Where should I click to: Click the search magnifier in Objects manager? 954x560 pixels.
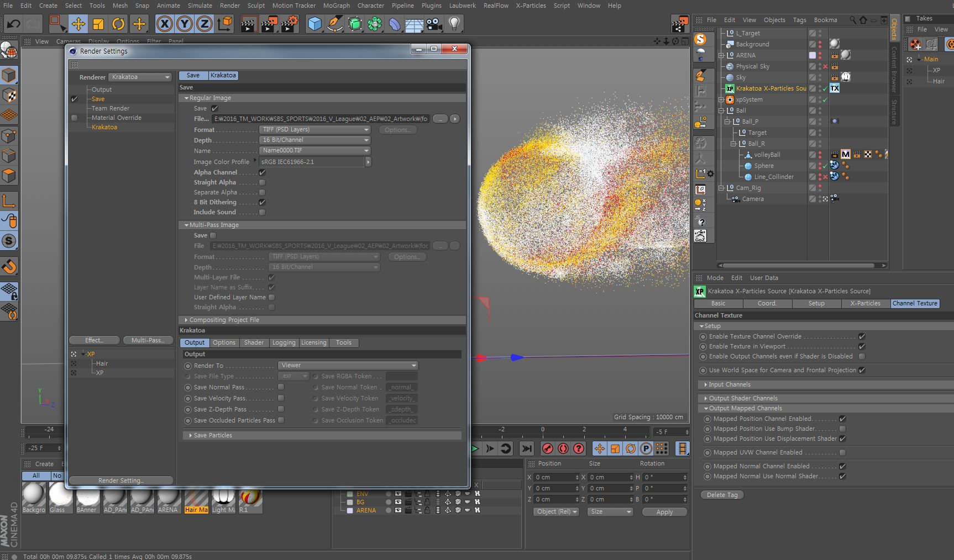pyautogui.click(x=853, y=20)
